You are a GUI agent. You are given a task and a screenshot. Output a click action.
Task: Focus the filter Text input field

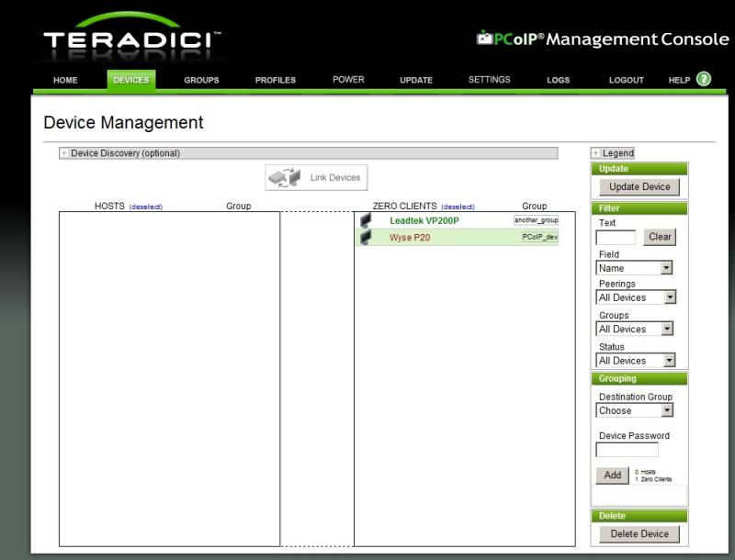tap(616, 238)
